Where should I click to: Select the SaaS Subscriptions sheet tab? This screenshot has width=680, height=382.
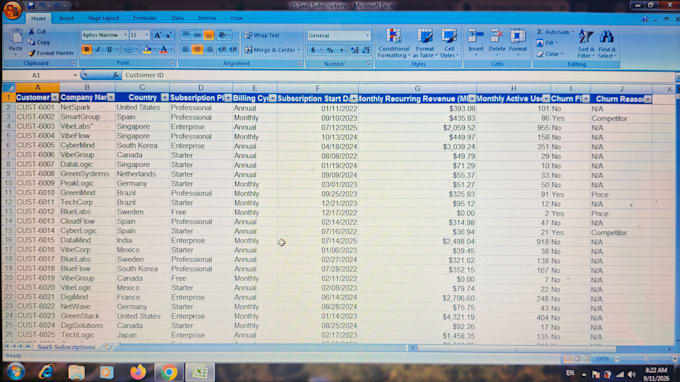pyautogui.click(x=66, y=347)
